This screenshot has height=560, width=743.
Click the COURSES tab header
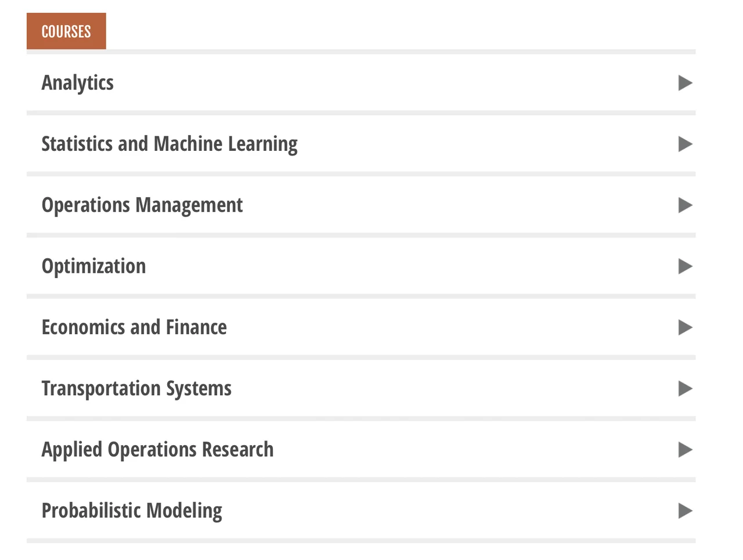click(x=66, y=31)
